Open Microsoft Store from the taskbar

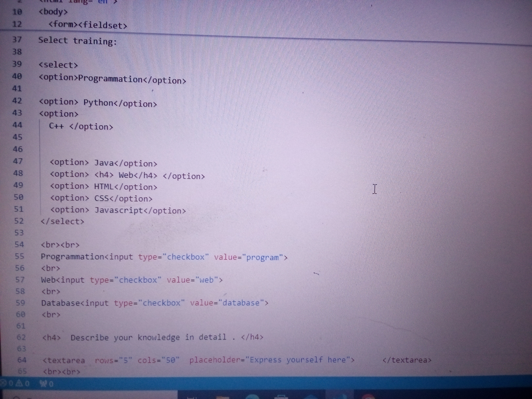281,396
